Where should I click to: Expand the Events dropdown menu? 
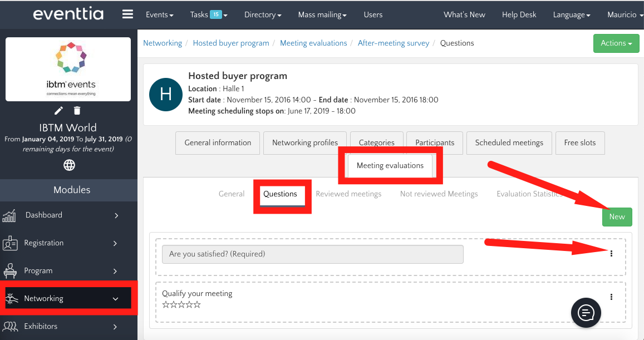click(159, 15)
